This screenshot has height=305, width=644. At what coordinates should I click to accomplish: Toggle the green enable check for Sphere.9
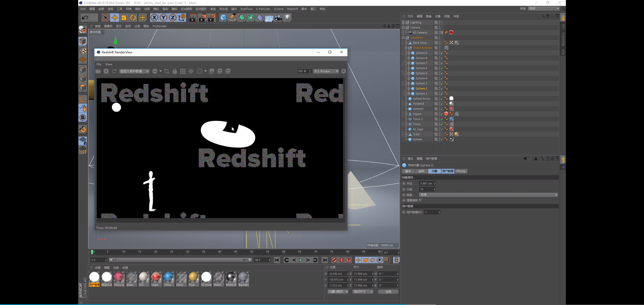pos(441,53)
